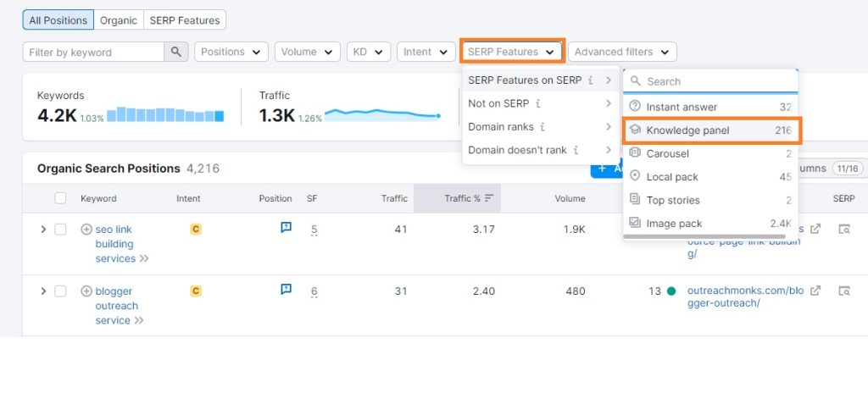
Task: Click the Filter by keyword input field
Action: (93, 52)
